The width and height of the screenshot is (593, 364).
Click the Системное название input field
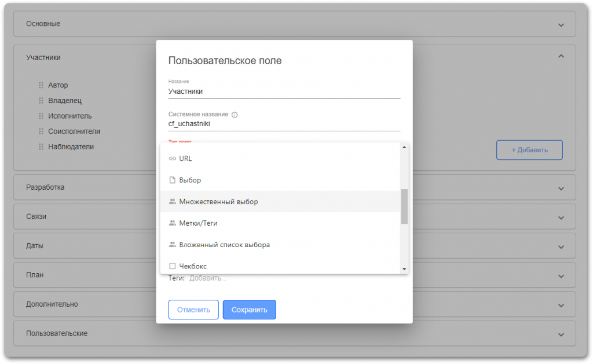tap(284, 124)
